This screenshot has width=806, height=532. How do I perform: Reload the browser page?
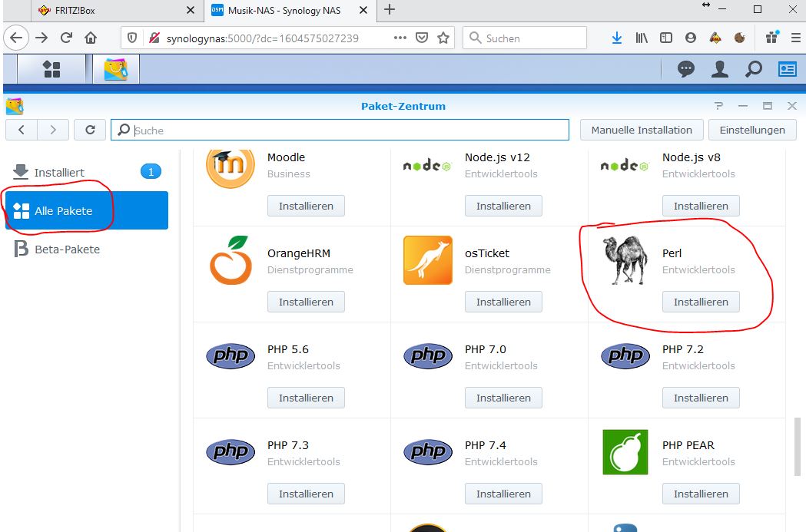[x=66, y=38]
